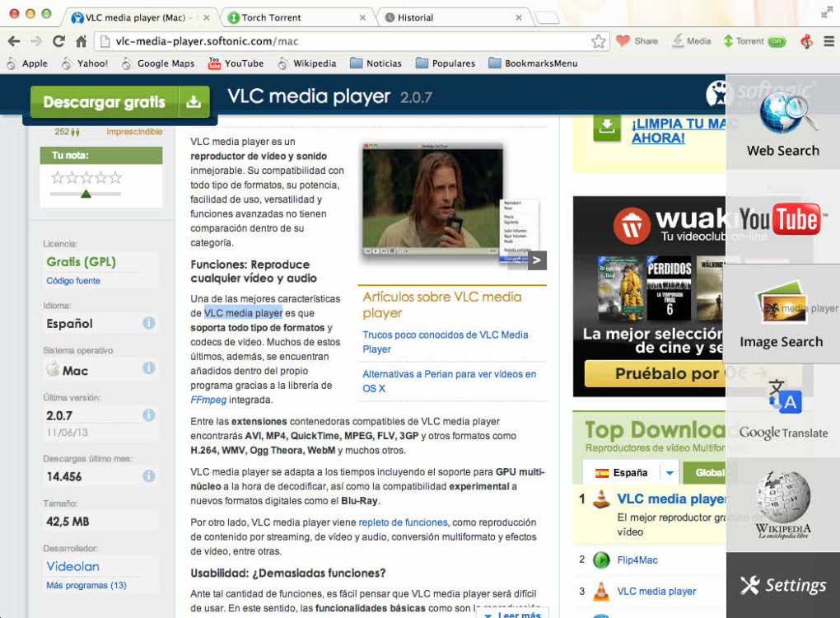
Task: Open YouTube from the side panel
Action: tap(780, 218)
